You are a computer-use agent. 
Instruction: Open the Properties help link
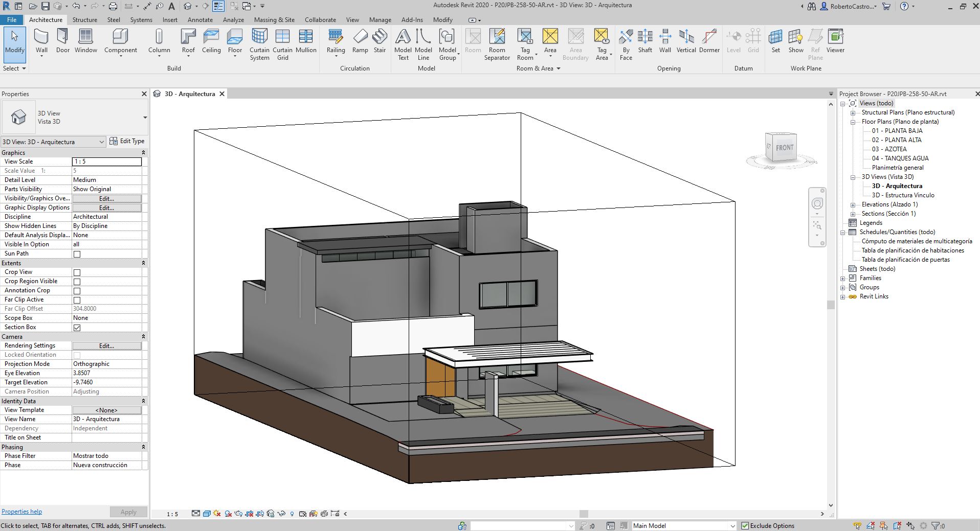[21, 512]
